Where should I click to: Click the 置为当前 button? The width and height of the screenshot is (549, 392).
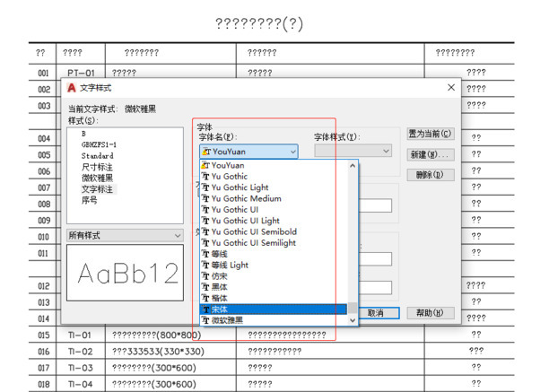click(431, 134)
